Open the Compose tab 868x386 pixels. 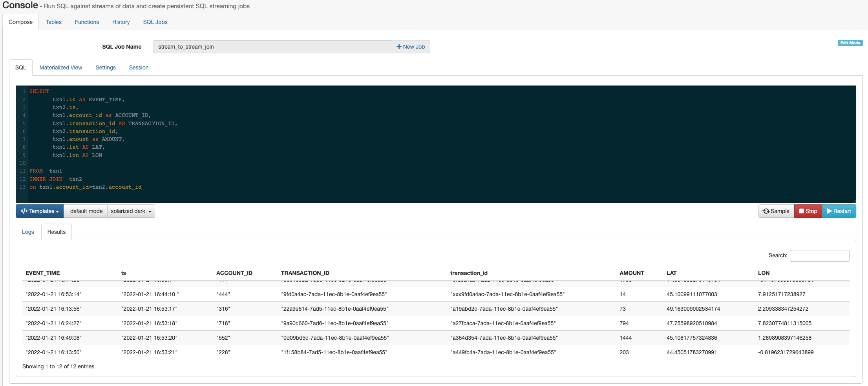click(x=20, y=22)
